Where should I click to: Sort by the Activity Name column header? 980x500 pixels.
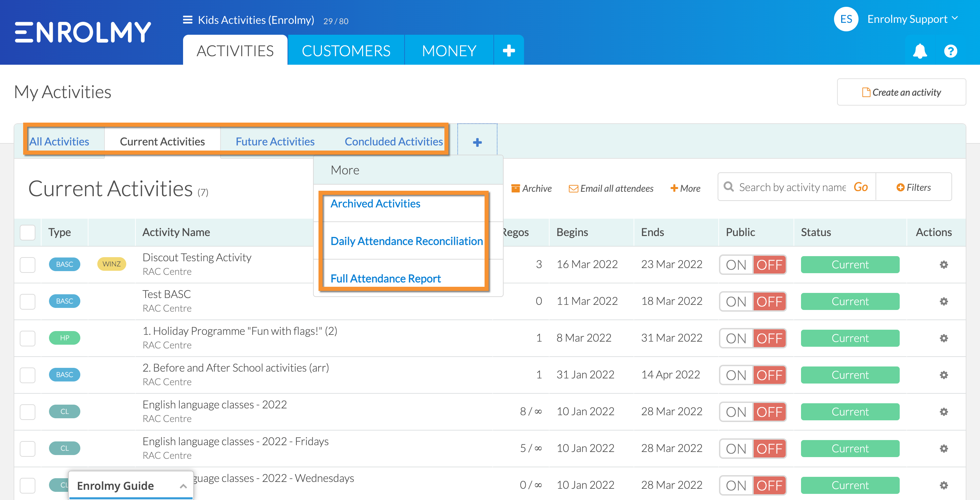(176, 232)
